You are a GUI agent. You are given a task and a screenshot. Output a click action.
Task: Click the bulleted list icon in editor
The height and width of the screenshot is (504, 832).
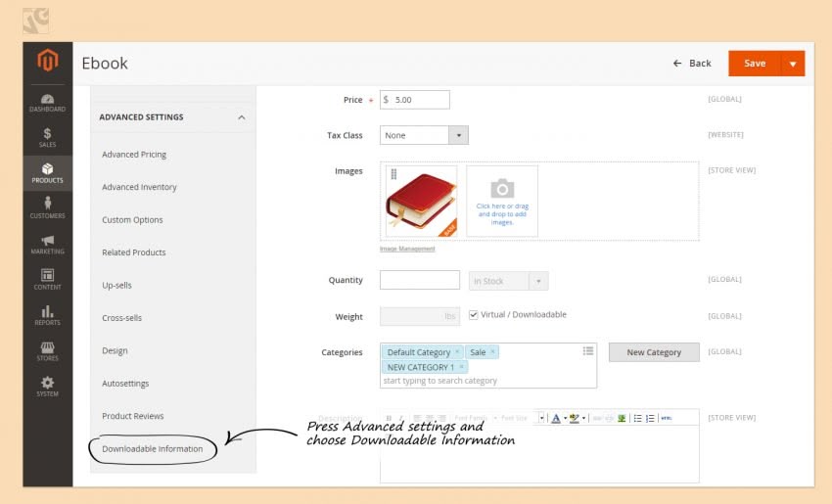click(x=638, y=418)
